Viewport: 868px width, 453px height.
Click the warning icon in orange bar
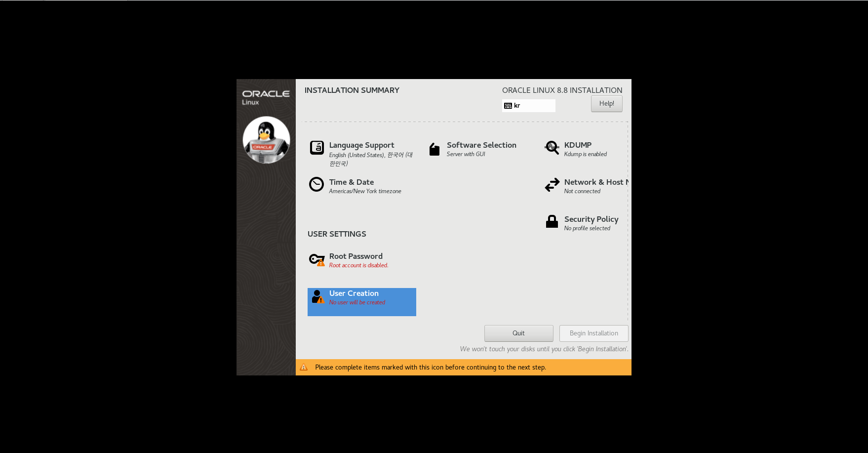pos(304,367)
